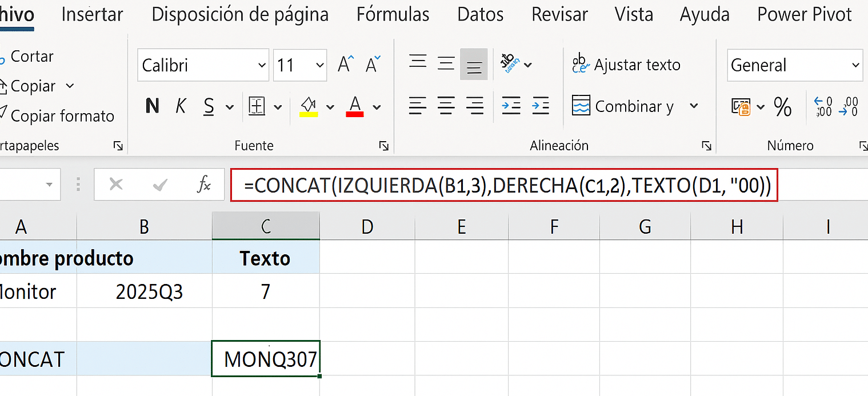868x396 pixels.
Task: Toggle bold formatting with N button
Action: (x=153, y=106)
